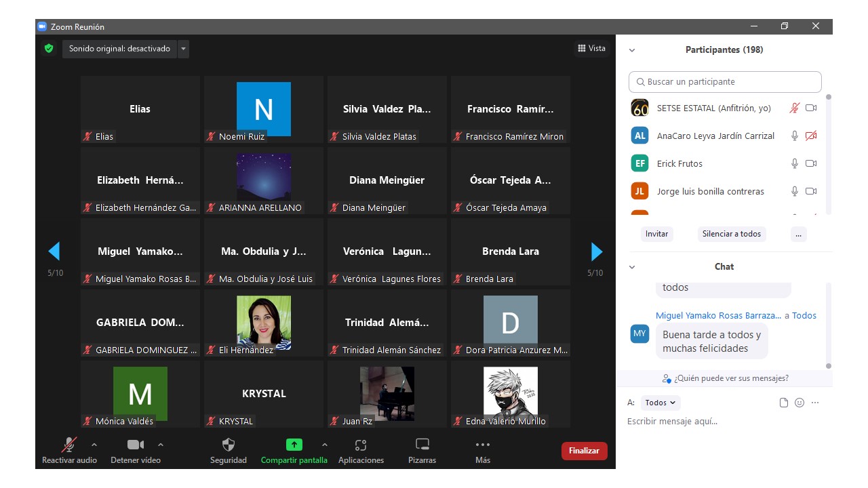Click the green encryption shield icon
This screenshot has width=868, height=488.
[49, 49]
